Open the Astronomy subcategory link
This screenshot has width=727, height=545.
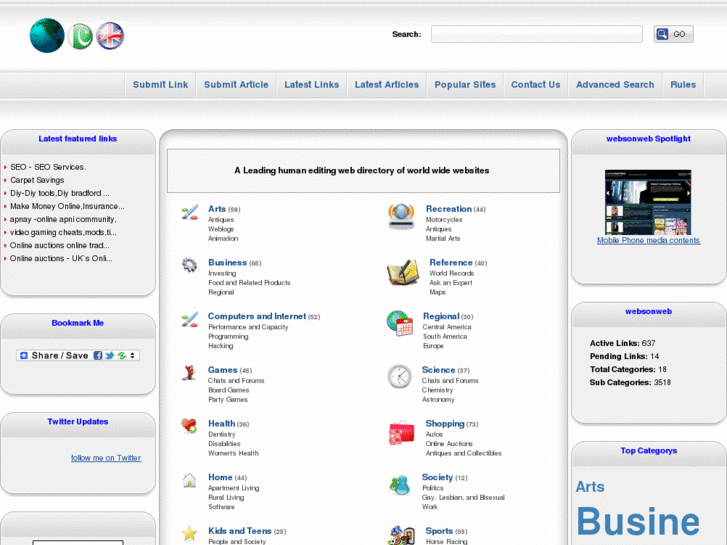[438, 399]
